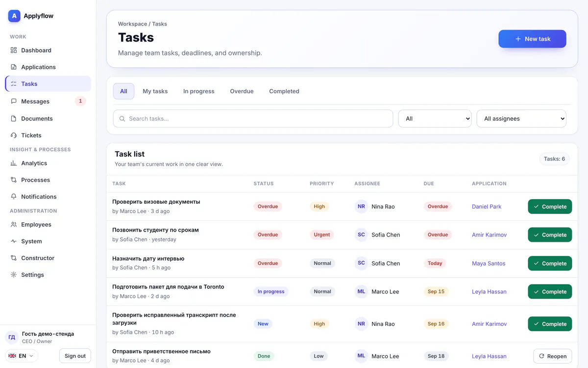The width and height of the screenshot is (588, 368).
Task: Click the ML avatar beside Подготовить пакет для подачи
Action: (x=361, y=291)
